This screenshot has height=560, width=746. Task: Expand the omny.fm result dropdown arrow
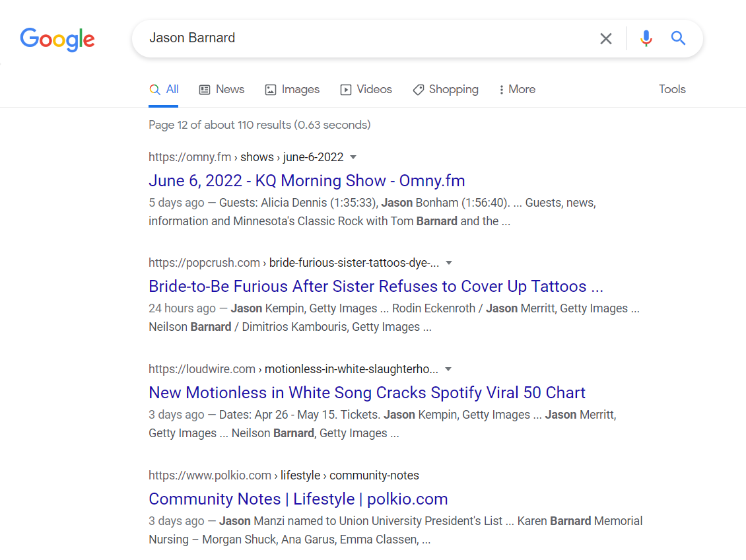(x=353, y=157)
